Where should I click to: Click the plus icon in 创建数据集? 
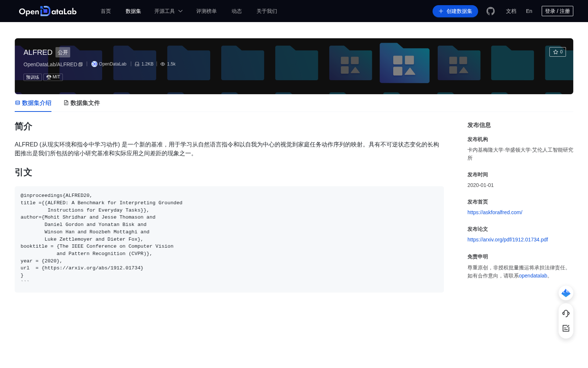pyautogui.click(x=441, y=11)
